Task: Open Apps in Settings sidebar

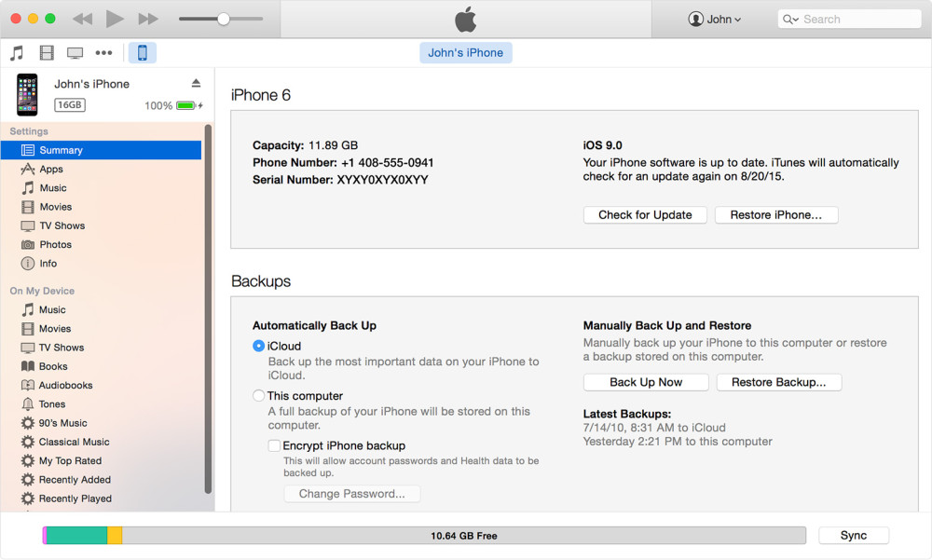Action: pyautogui.click(x=51, y=169)
